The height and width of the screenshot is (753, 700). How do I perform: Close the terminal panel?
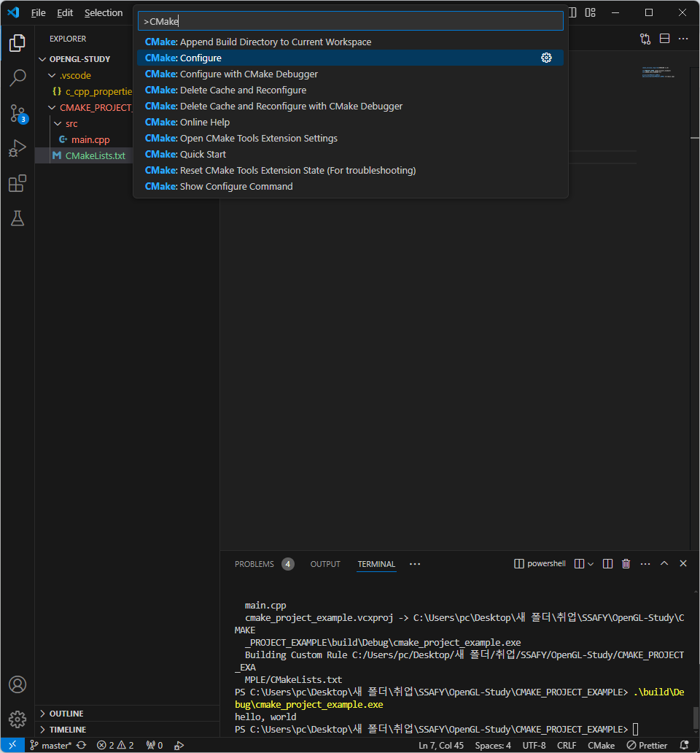tap(683, 564)
